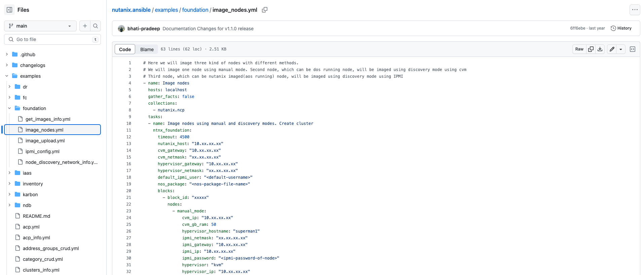Click the iaas folder icon

tap(17, 173)
